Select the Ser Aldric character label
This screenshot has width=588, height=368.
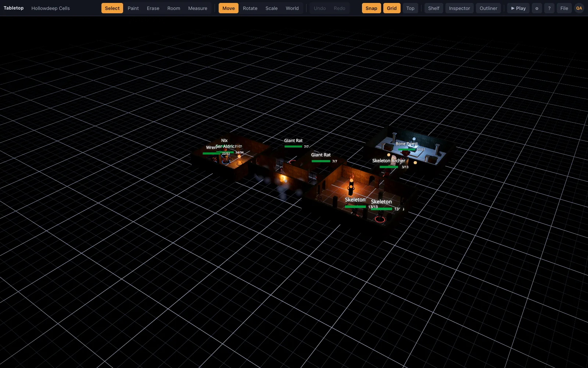(x=225, y=146)
